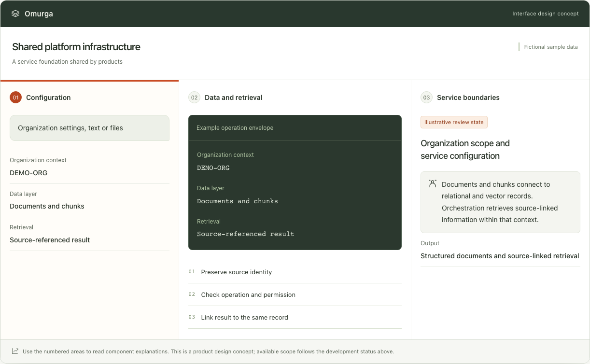Click the Documents and chunks connect description card

point(500,202)
